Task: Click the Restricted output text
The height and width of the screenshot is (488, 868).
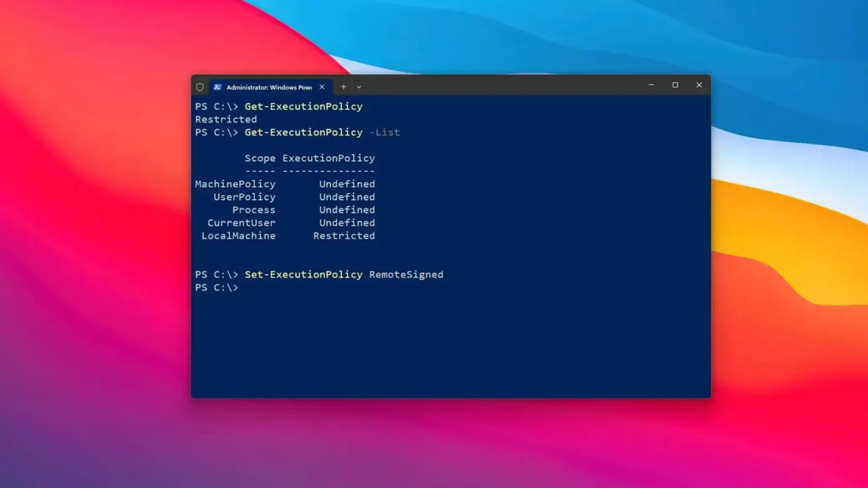Action: click(x=226, y=119)
